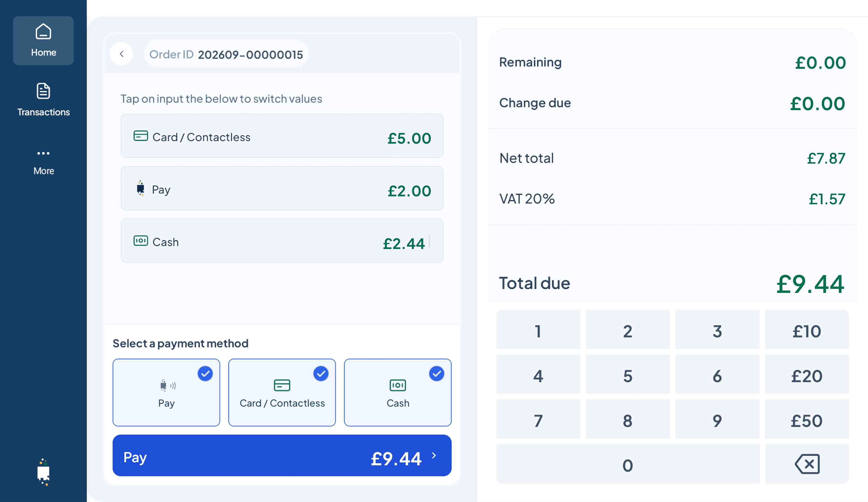The width and height of the screenshot is (868, 502).
Task: Select the Card / Contactless £5.00 input
Action: pos(282,136)
